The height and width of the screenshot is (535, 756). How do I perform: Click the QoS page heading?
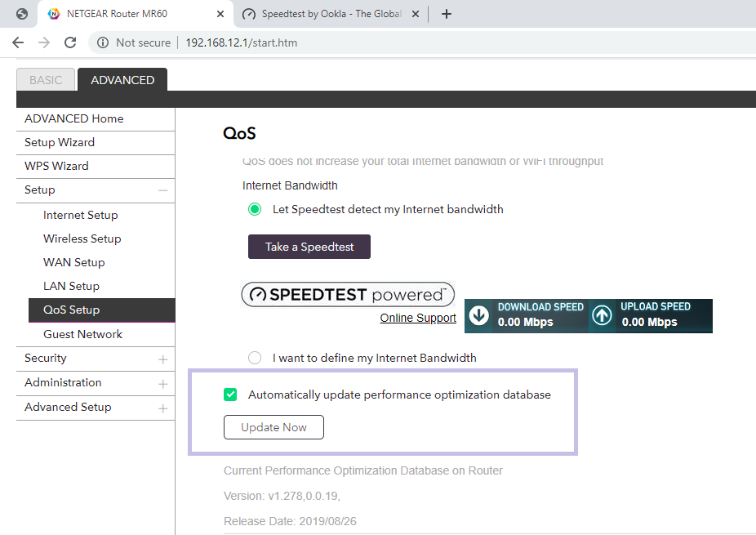coord(239,133)
